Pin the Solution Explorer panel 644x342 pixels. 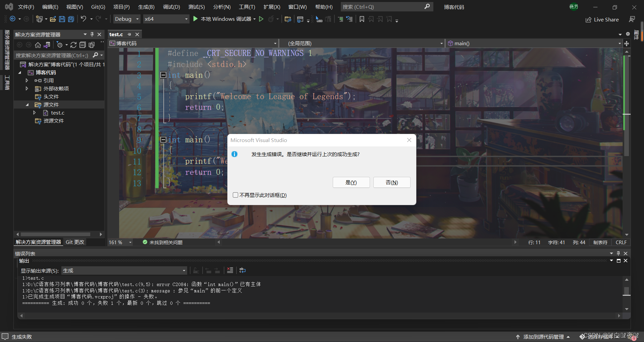(x=92, y=35)
